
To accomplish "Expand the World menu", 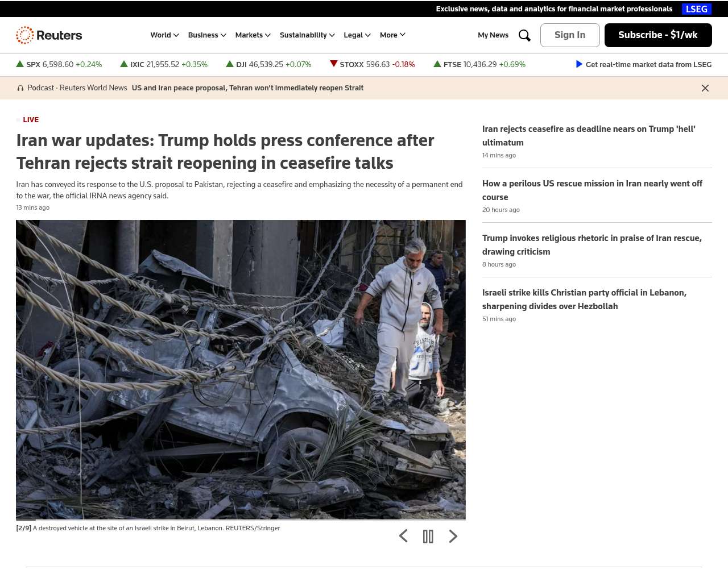I will (x=165, y=35).
